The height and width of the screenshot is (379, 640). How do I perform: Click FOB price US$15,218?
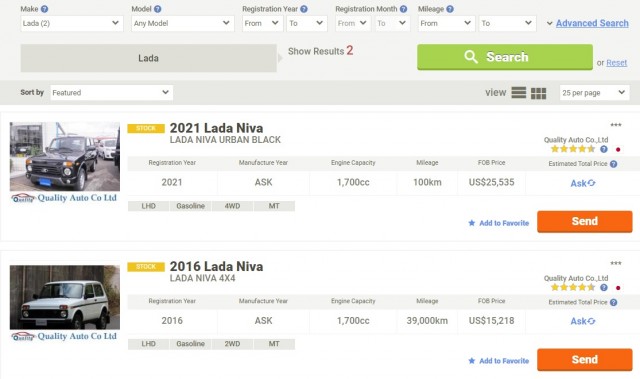pyautogui.click(x=491, y=321)
